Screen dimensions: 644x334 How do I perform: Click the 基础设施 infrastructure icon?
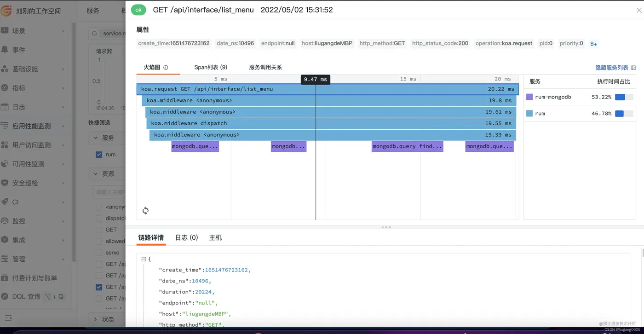tap(5, 69)
